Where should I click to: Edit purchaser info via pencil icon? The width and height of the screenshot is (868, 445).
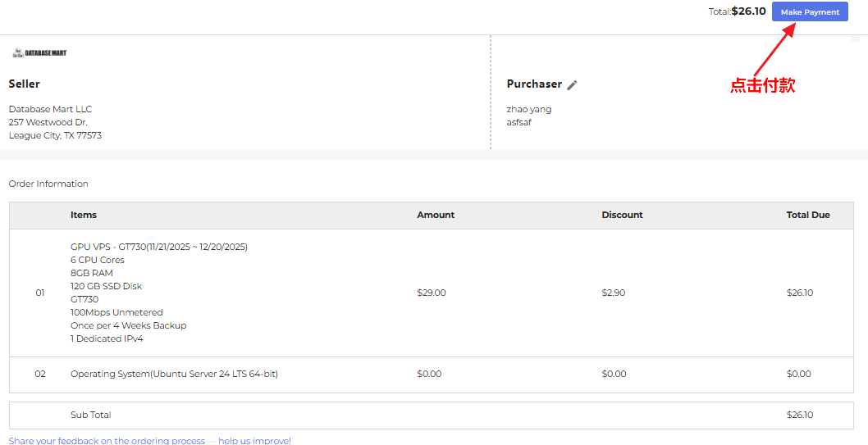pyautogui.click(x=572, y=84)
